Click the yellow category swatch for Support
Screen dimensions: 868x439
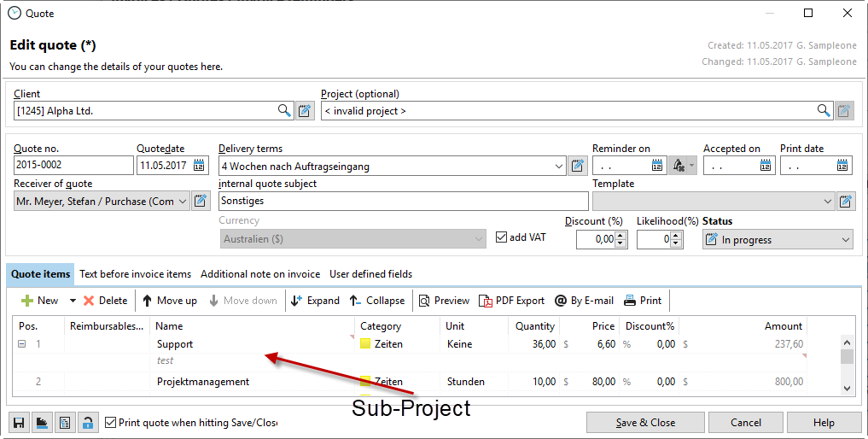point(365,344)
